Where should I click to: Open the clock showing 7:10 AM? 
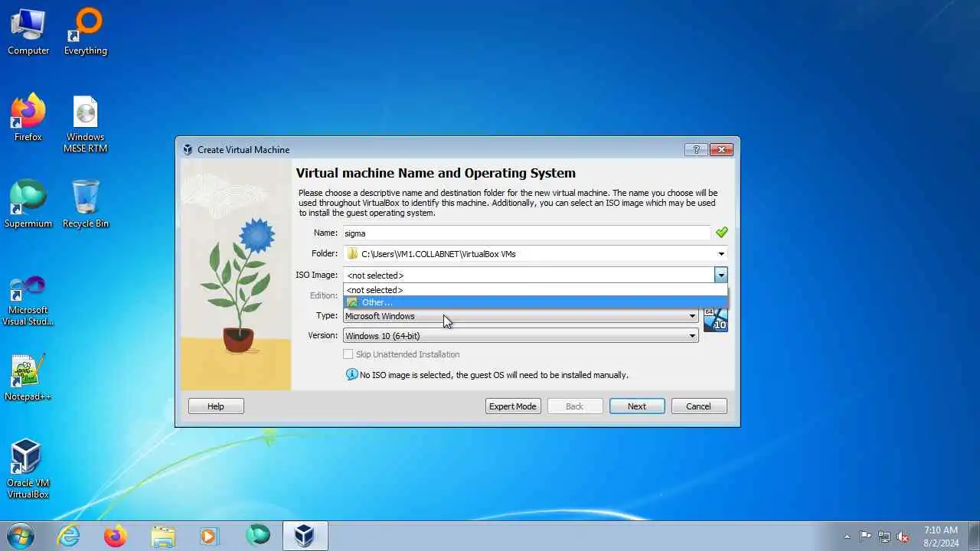(x=941, y=536)
